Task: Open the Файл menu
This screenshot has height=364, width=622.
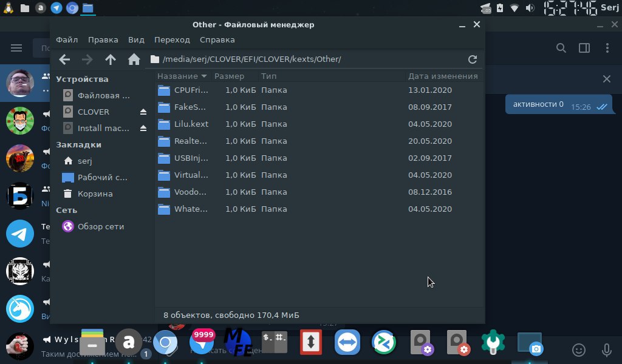Action: point(67,40)
